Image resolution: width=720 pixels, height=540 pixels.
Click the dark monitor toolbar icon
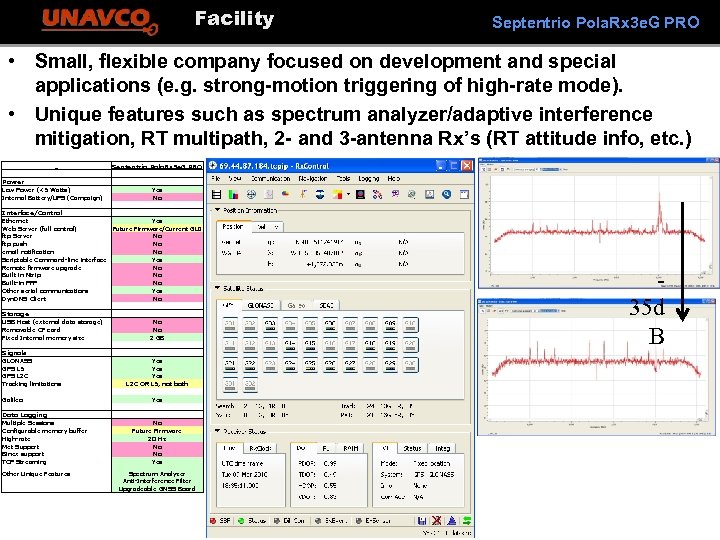pos(360,195)
